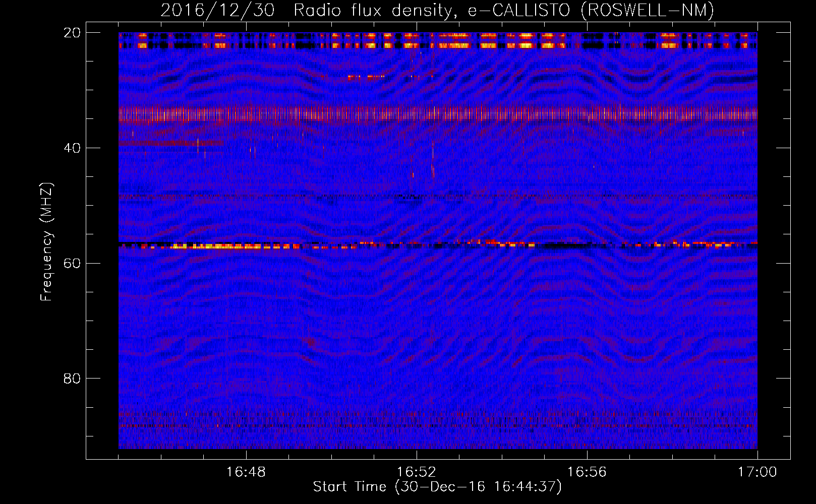The image size is (816, 504).
Task: Click the '16:52' time axis label
Action: point(417,472)
